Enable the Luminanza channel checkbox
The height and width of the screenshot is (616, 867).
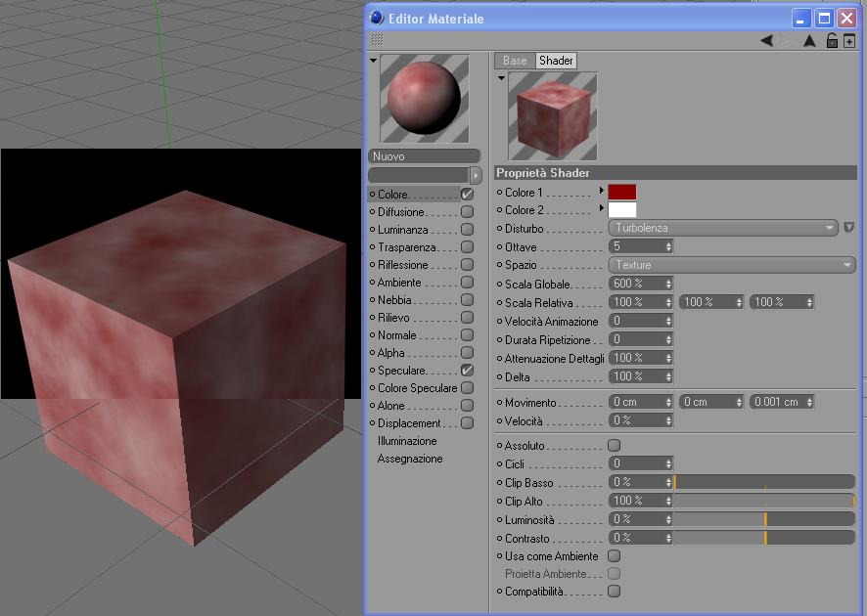point(467,229)
